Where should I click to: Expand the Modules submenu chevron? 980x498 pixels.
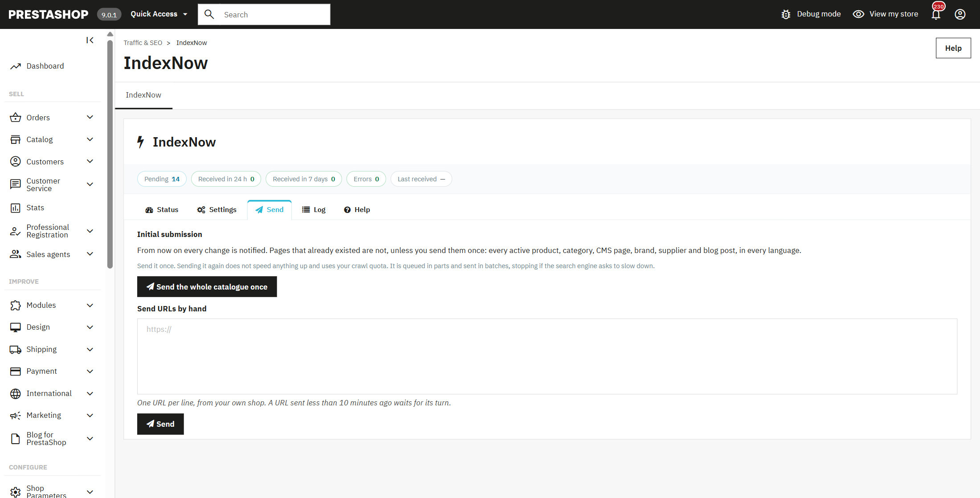point(90,305)
